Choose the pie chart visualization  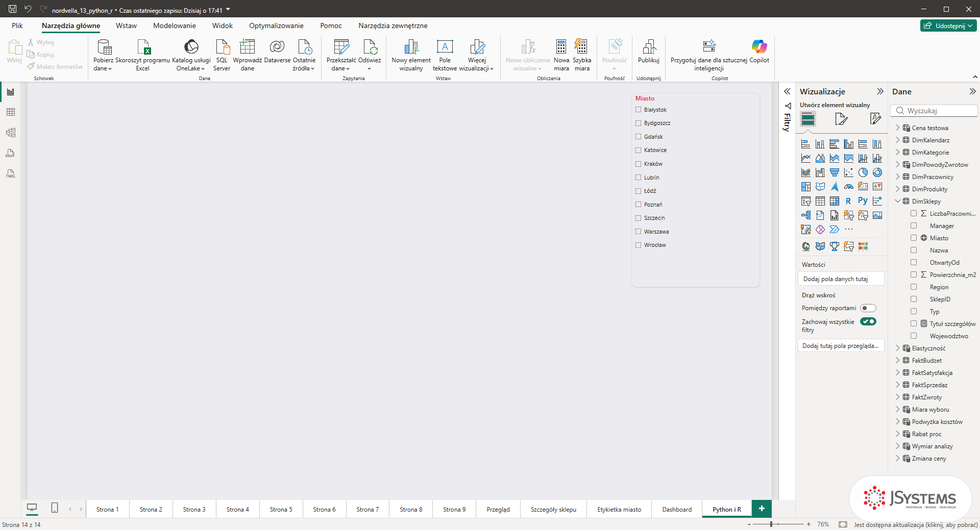pos(863,172)
